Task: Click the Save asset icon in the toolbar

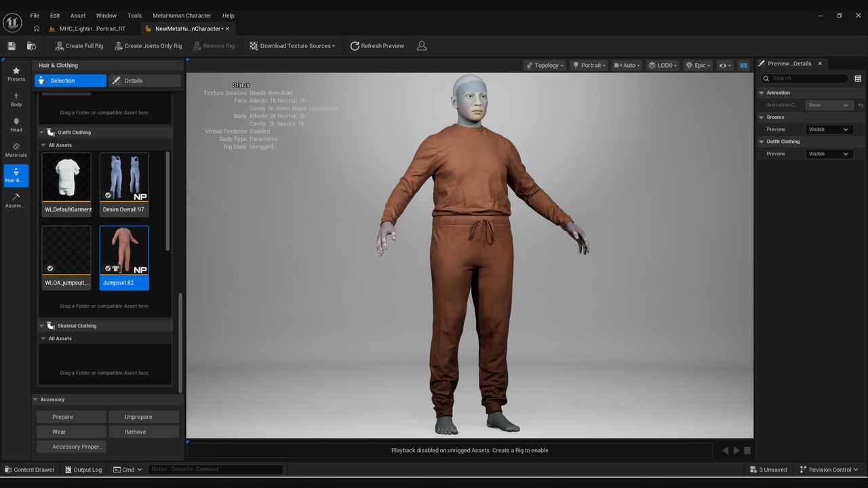Action: click(12, 46)
